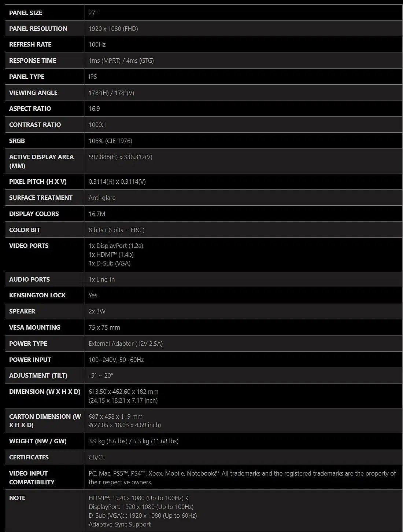Click the ACTIVE DISPLAY AREA (MM) label
The width and height of the screenshot is (403, 532).
coord(41,161)
